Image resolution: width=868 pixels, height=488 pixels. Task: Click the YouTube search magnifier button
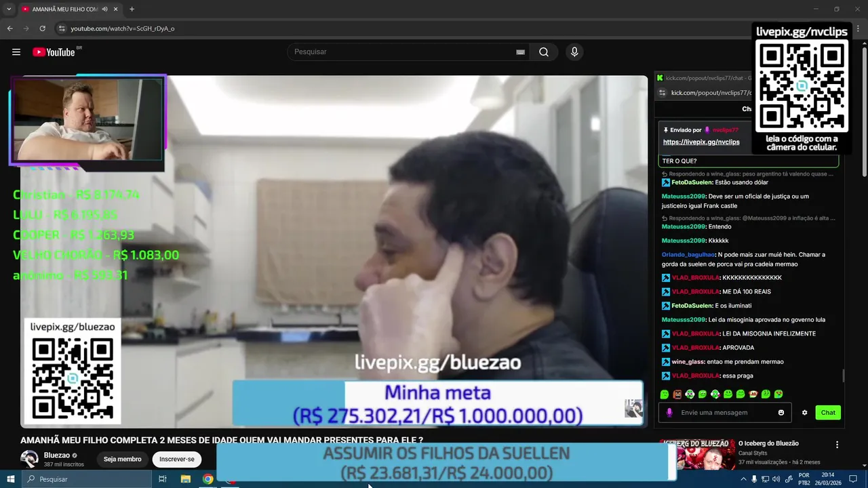point(544,52)
